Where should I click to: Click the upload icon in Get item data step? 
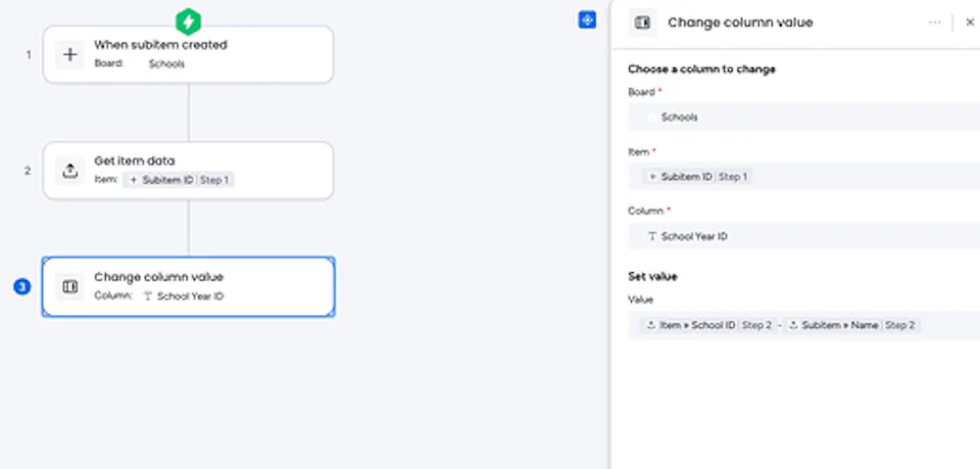tap(71, 170)
